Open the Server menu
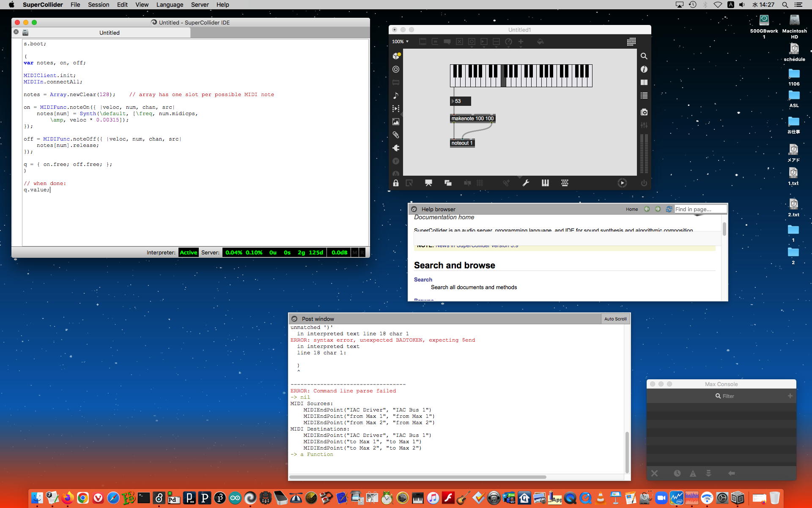 [x=200, y=5]
